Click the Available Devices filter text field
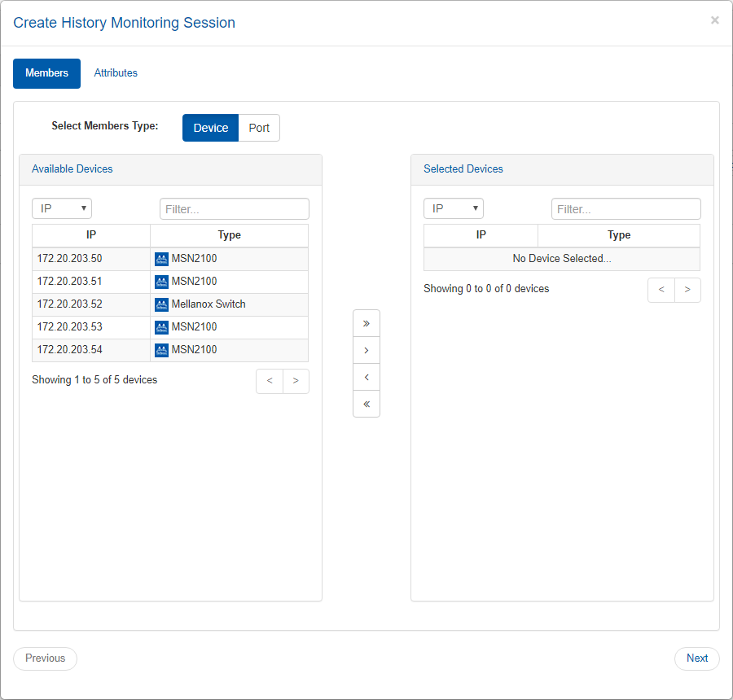 tap(234, 209)
